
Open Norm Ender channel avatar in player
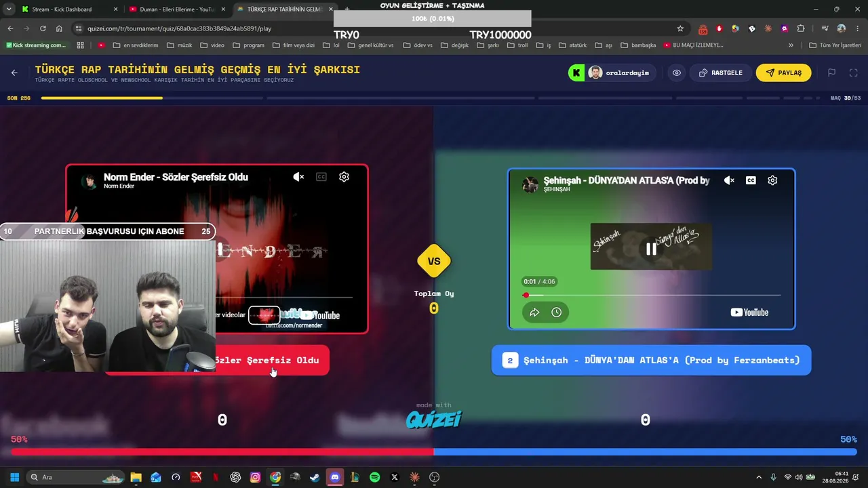pyautogui.click(x=88, y=181)
